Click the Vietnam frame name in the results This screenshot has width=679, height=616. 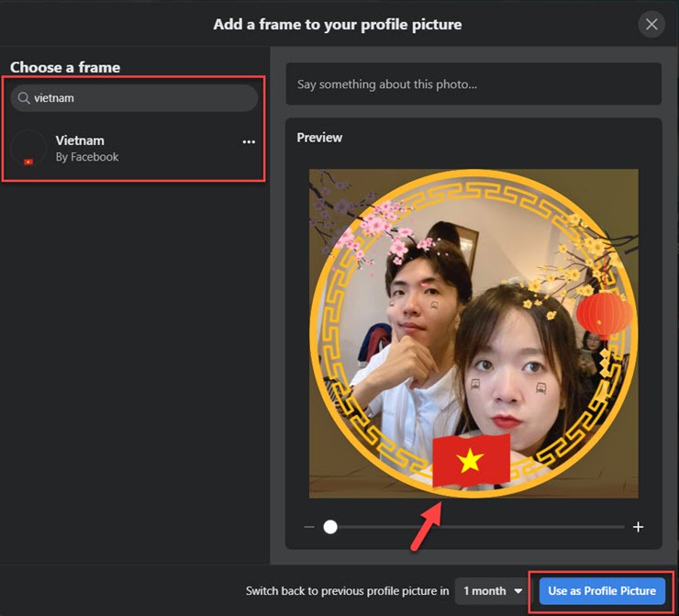(80, 140)
